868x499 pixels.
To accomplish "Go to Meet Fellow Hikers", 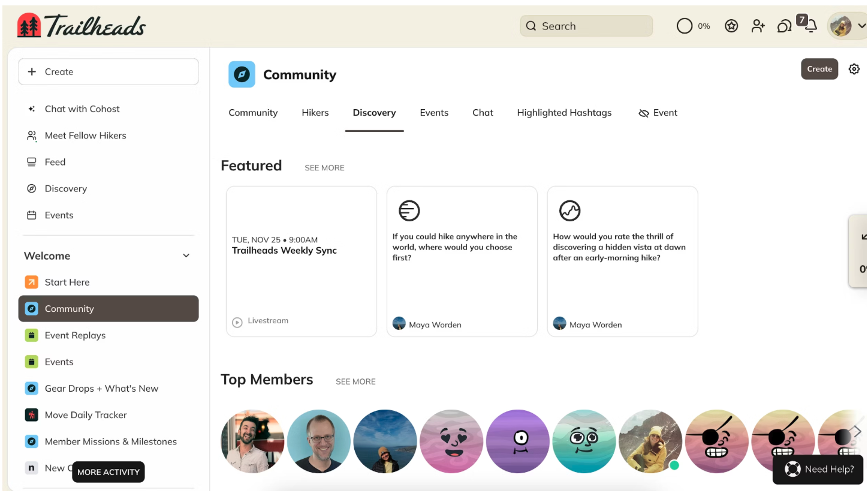I will [108, 136].
